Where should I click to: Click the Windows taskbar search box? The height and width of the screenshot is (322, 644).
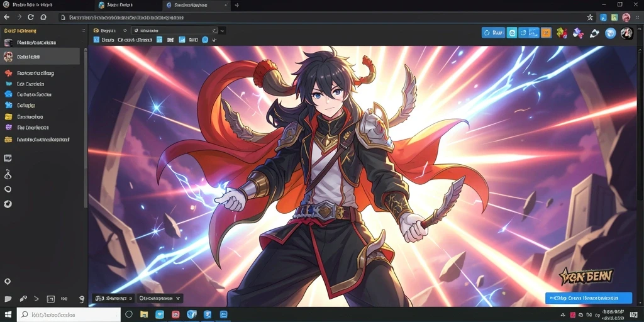pos(69,314)
